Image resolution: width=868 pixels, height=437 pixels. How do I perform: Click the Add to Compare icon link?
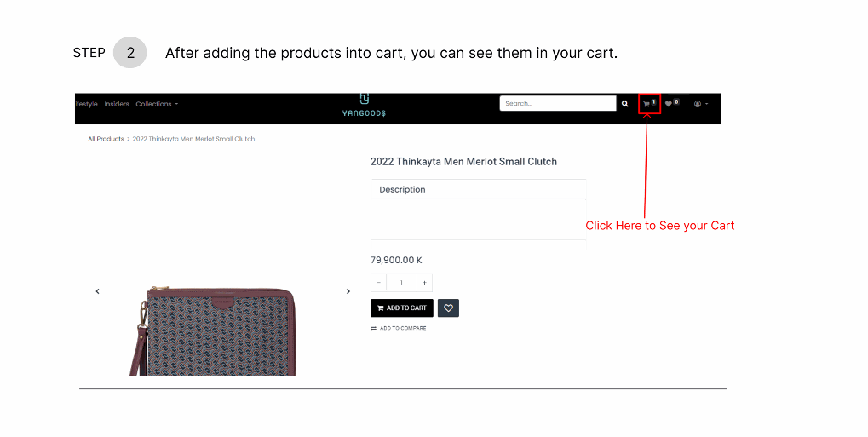pos(399,329)
